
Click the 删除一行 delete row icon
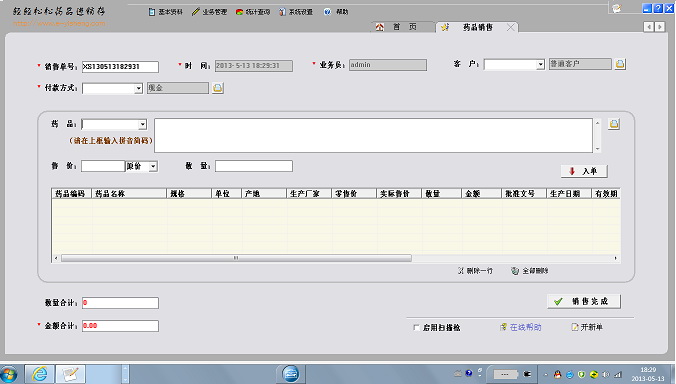tap(461, 271)
